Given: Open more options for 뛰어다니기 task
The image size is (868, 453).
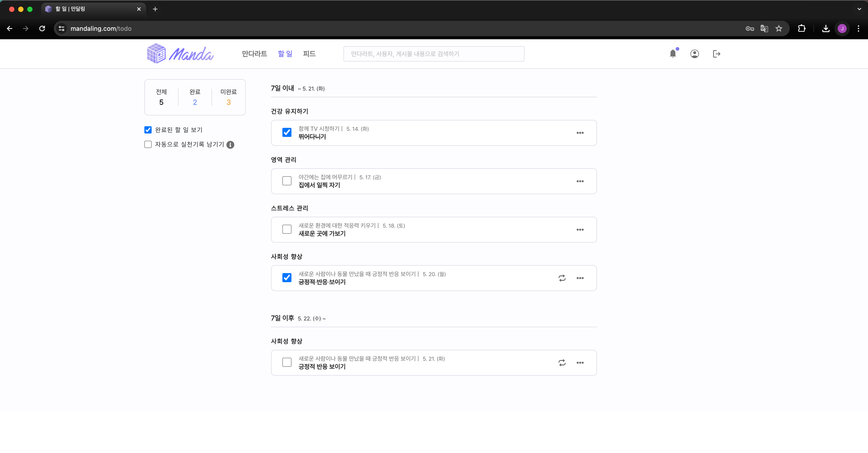Looking at the screenshot, I should click(580, 133).
